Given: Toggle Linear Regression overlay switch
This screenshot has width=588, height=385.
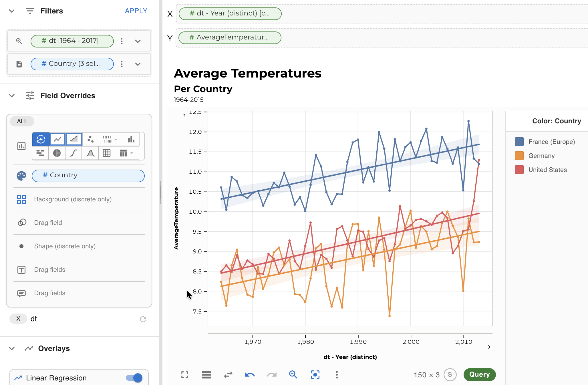Looking at the screenshot, I should click(x=134, y=378).
